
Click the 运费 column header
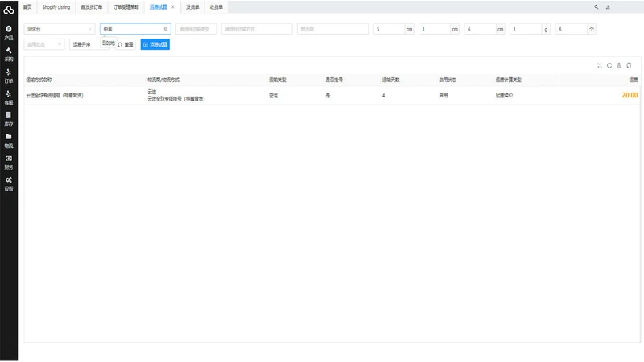click(x=634, y=80)
